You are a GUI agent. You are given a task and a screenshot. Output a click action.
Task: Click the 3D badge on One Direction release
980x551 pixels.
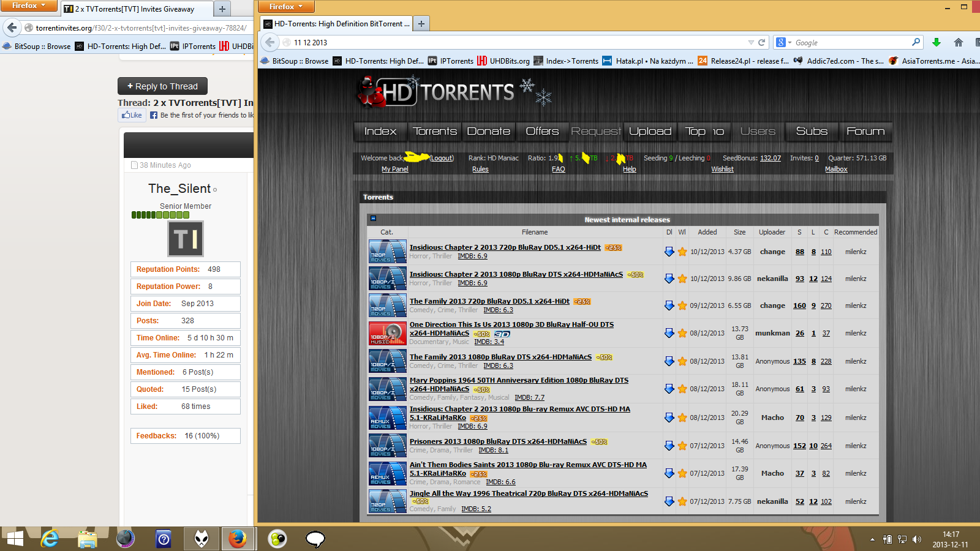pos(502,334)
